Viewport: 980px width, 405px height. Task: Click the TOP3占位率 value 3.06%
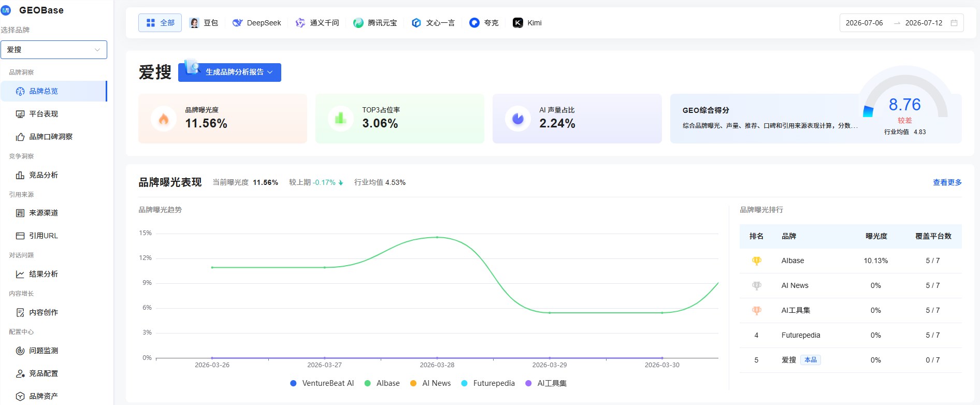[380, 123]
